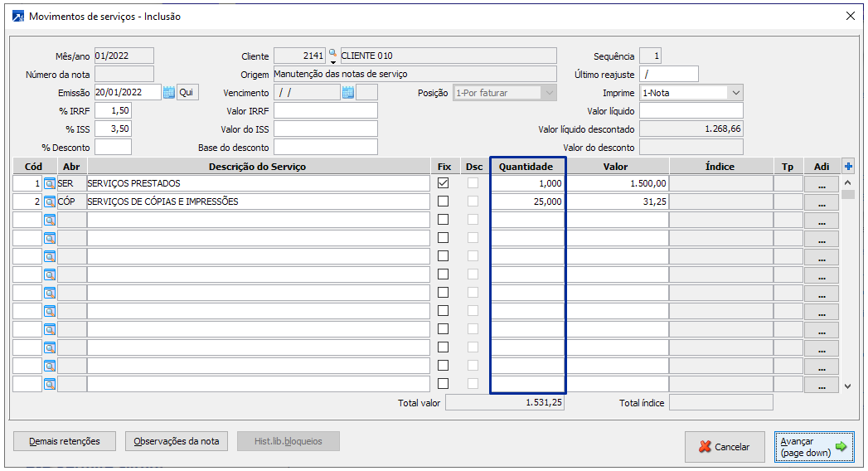
Task: Click the Mês/ano field 01/2022
Action: pos(124,56)
